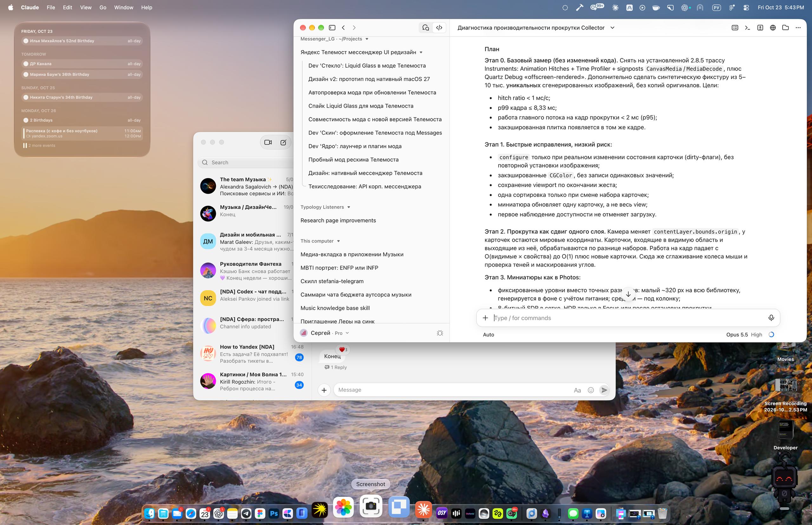Open the terminal panel icon in Claude
This screenshot has width=812, height=525.
tap(747, 28)
